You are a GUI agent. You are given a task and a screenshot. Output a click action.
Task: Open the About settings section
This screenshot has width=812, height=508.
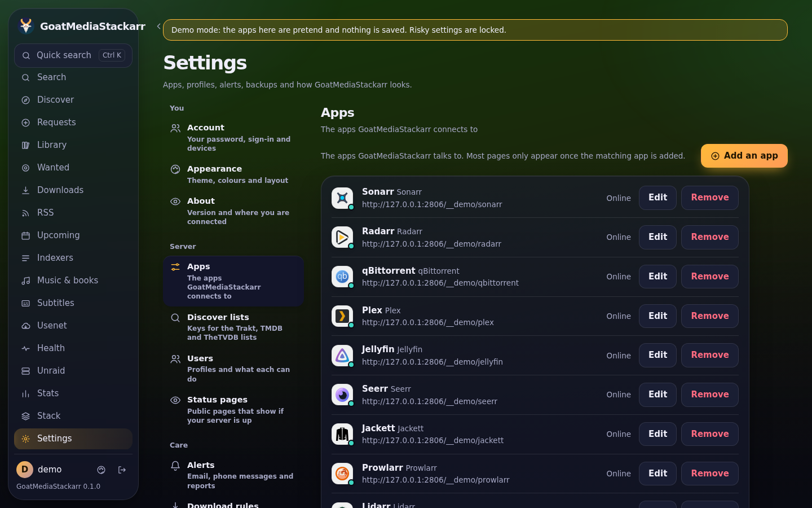point(233,211)
